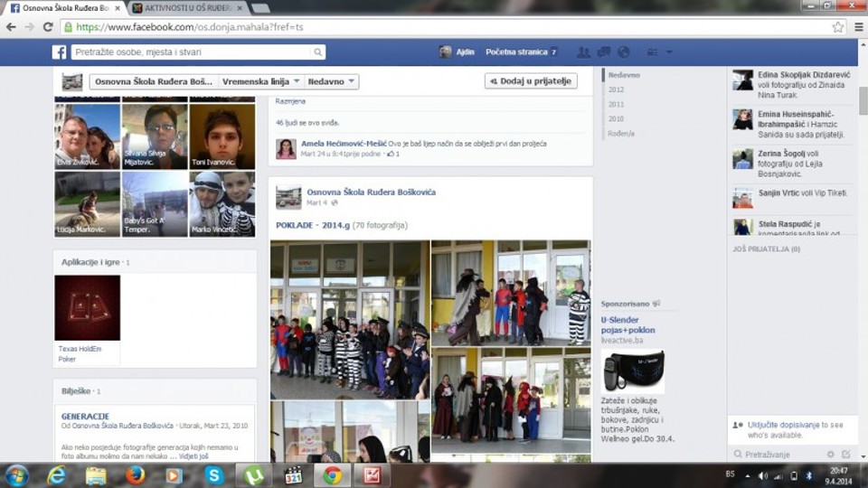Open Osnovna Škola Ruđera Boš... page menu

point(154,81)
